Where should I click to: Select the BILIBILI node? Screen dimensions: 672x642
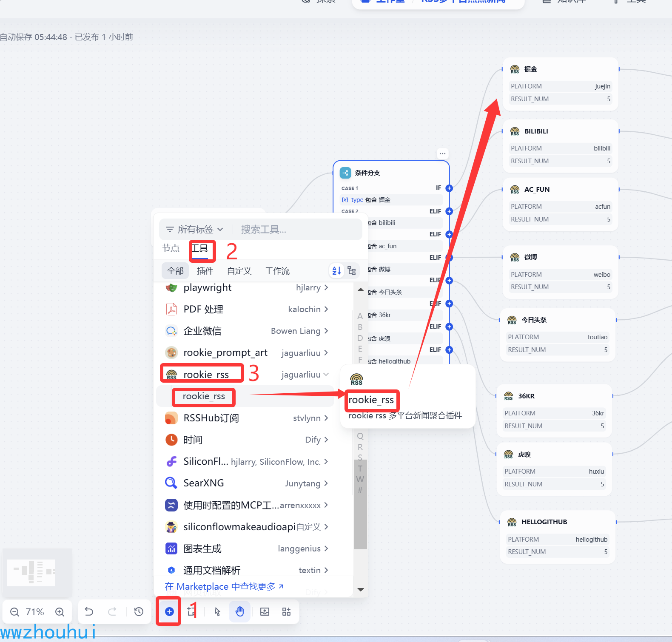(561, 146)
